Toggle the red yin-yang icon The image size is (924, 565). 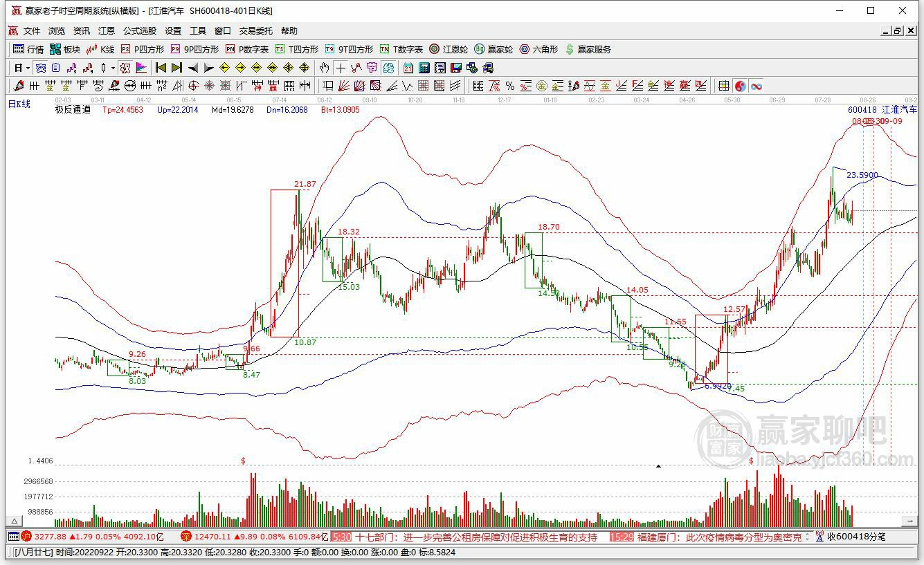(x=741, y=86)
